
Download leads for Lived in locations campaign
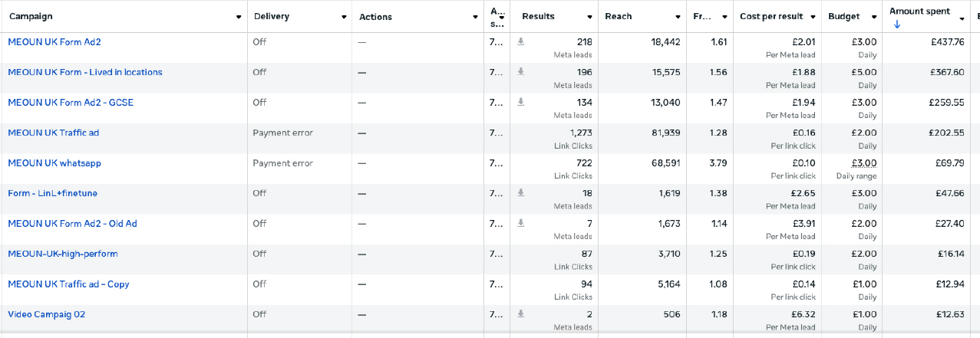[x=521, y=71]
